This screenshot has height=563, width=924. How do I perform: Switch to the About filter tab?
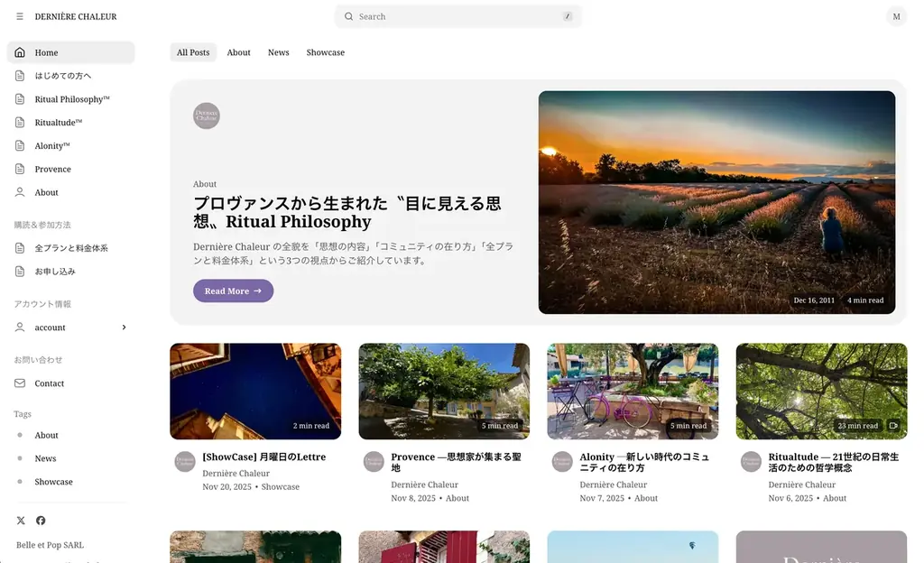238,52
